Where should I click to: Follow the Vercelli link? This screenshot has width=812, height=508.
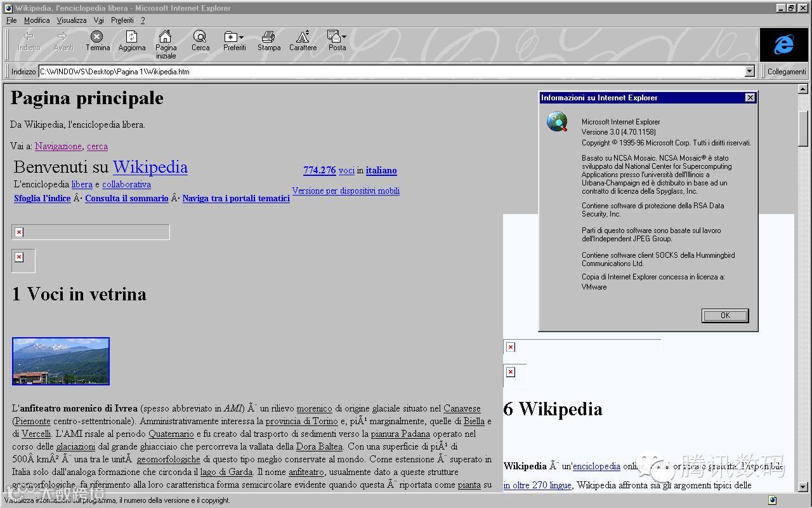coord(36,434)
